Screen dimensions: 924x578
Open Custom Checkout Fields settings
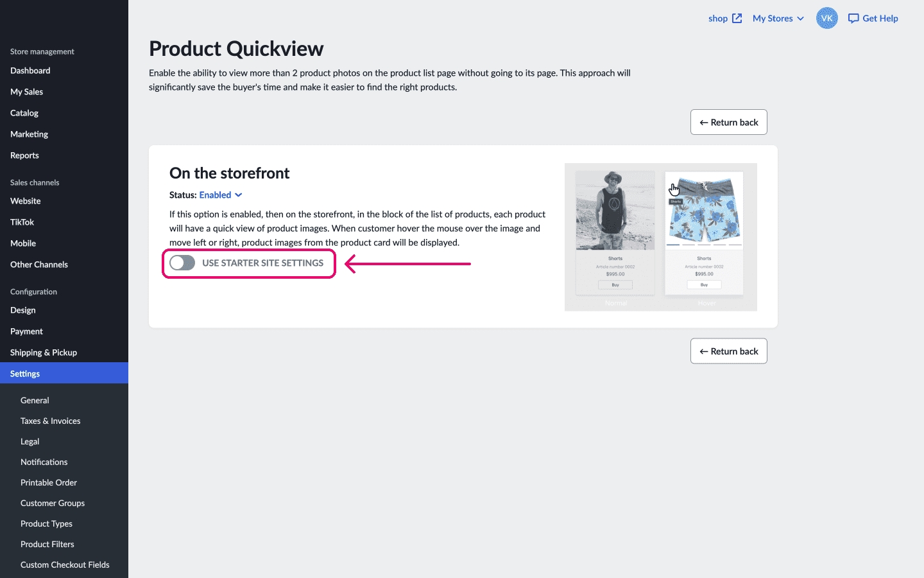(65, 565)
